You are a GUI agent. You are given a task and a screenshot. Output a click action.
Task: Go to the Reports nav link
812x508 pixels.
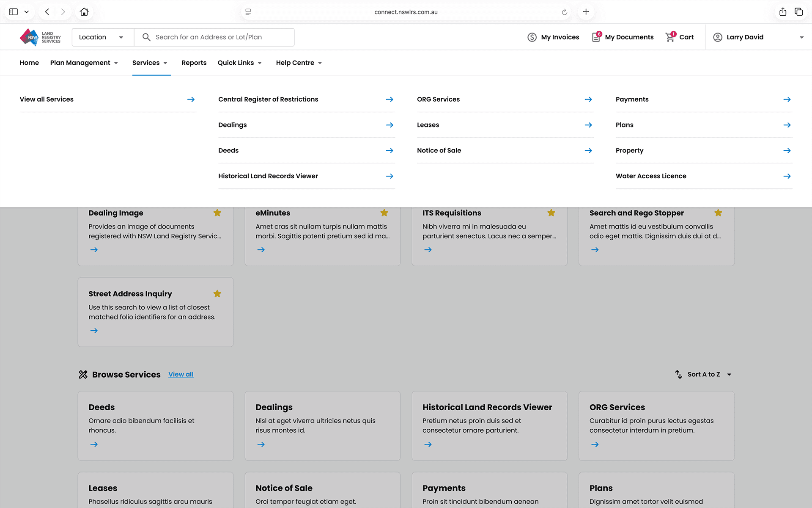[194, 63]
